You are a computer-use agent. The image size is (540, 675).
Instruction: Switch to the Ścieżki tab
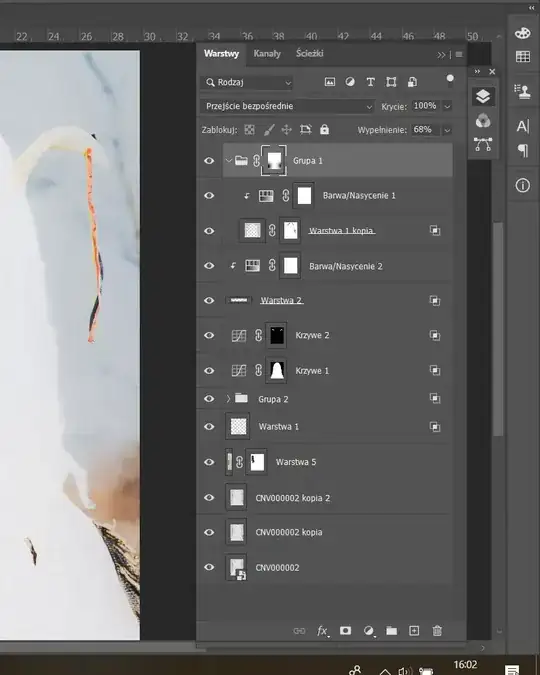[x=310, y=54]
